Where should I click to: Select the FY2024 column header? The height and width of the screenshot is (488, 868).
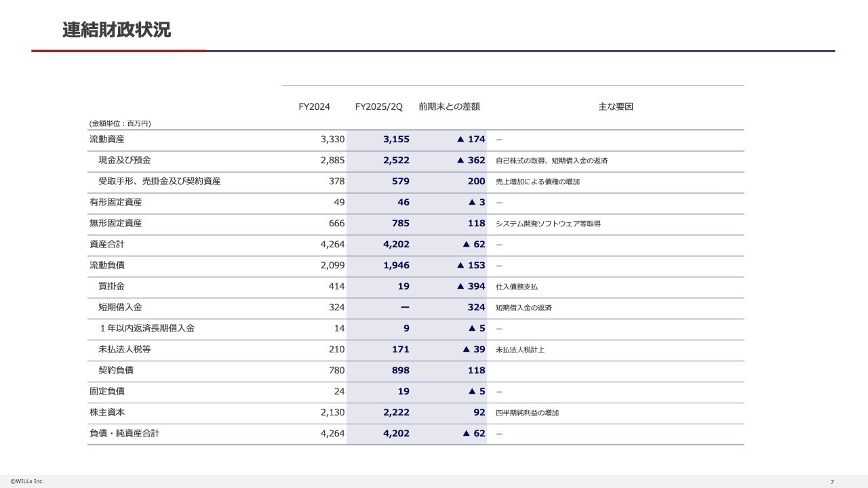[x=315, y=107]
